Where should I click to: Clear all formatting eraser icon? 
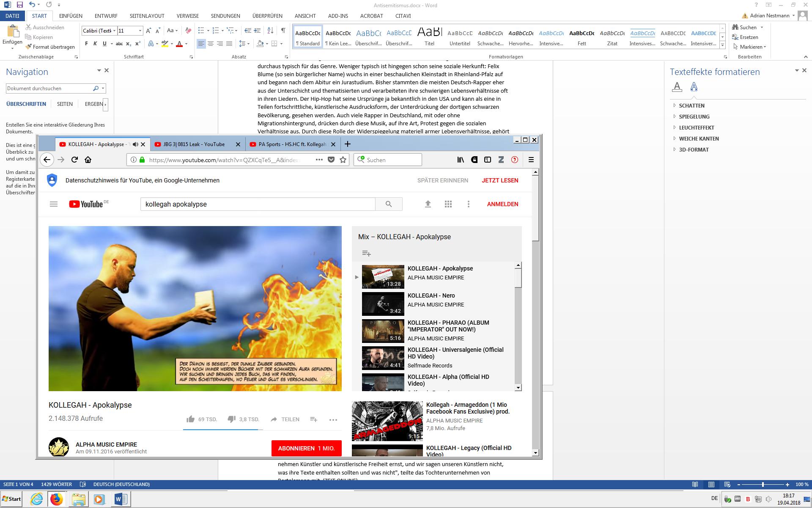[x=189, y=30]
